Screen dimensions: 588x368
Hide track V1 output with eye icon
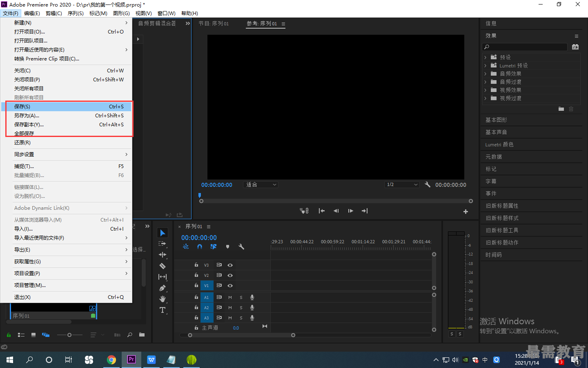click(230, 285)
